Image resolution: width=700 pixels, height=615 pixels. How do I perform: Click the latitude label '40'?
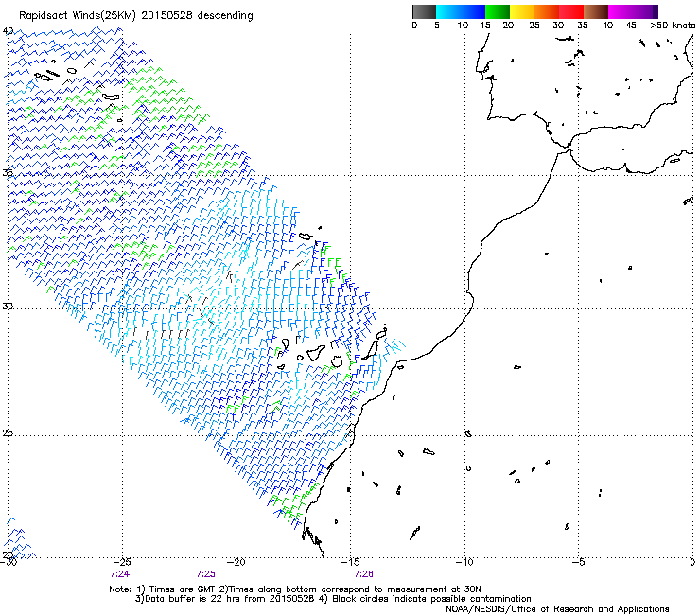pos(8,31)
